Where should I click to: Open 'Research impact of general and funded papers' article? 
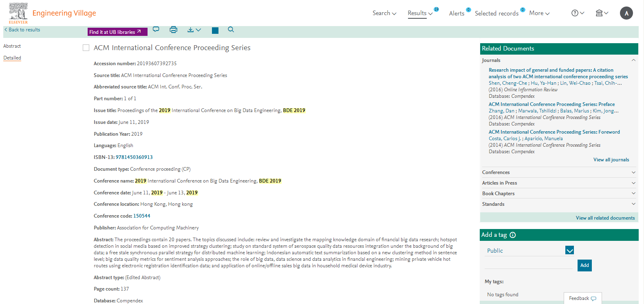click(x=558, y=73)
